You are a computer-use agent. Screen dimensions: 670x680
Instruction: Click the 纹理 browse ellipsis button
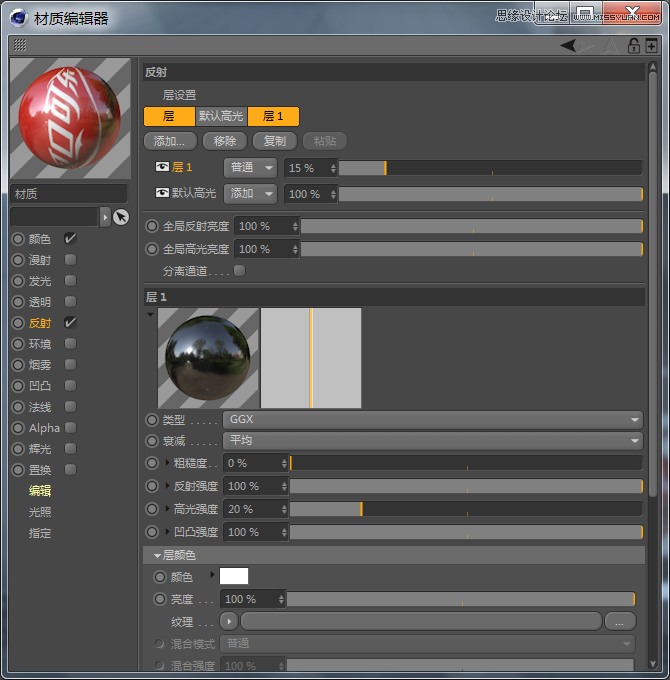pyautogui.click(x=620, y=621)
